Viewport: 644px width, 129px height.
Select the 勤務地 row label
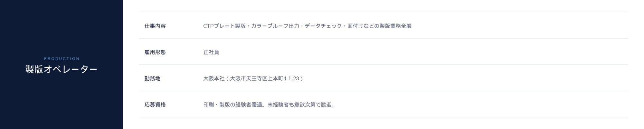pyautogui.click(x=152, y=78)
